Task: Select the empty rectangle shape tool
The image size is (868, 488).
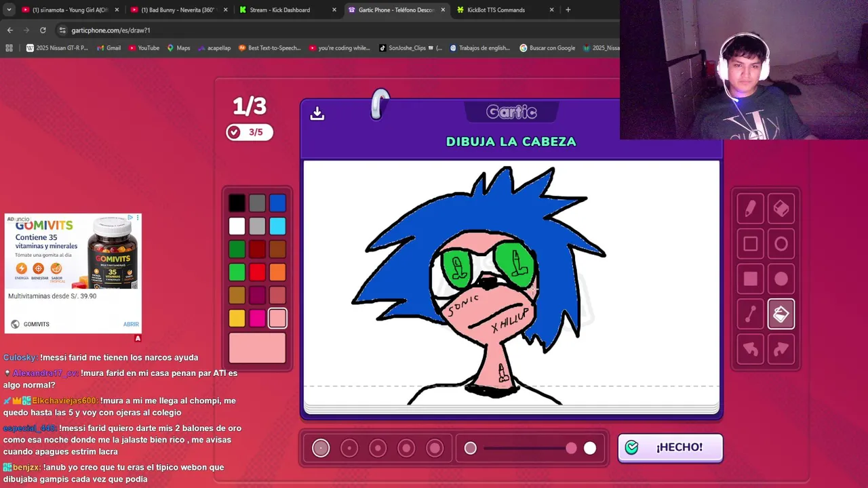Action: (750, 244)
